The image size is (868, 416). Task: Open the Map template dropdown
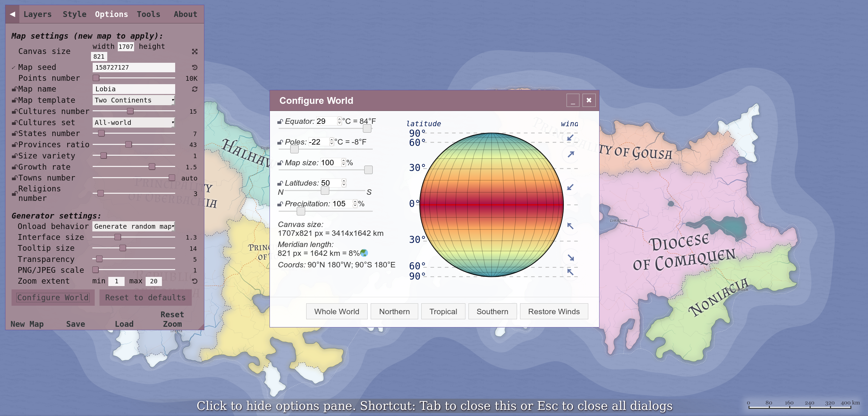pyautogui.click(x=134, y=100)
